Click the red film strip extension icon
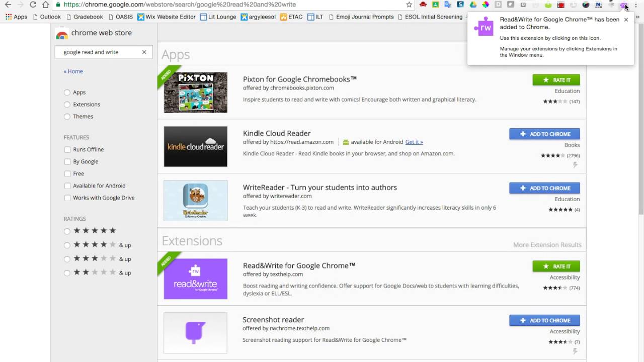Screen dimensions: 644x362 pos(561,5)
